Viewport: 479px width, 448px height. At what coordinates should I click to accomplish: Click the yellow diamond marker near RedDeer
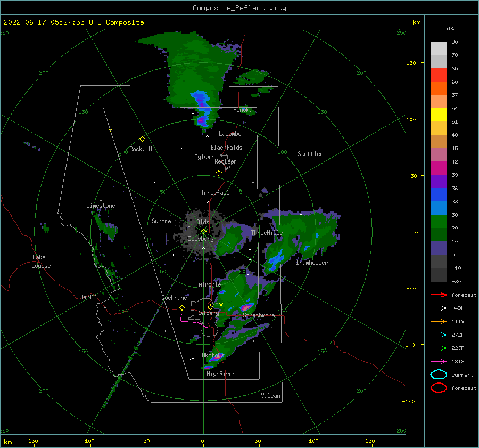219,173
